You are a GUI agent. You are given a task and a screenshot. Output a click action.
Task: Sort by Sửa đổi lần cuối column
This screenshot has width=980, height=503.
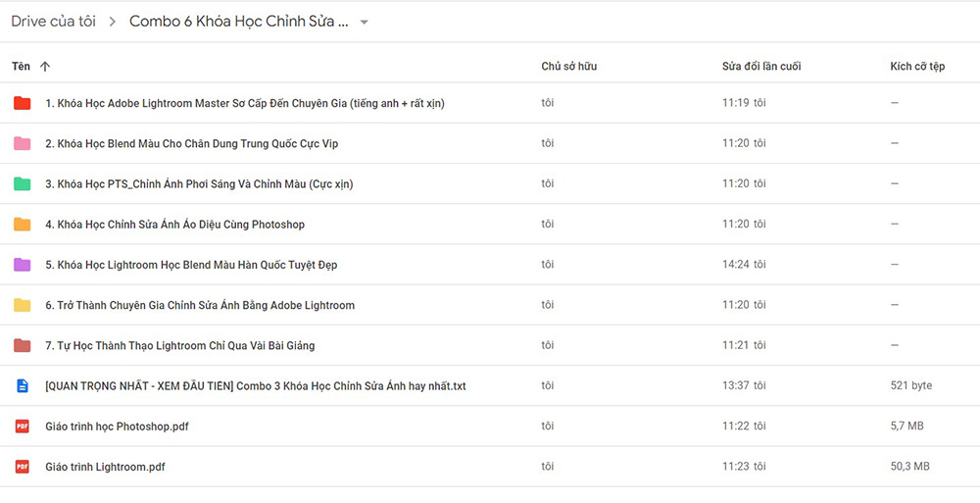tap(761, 67)
